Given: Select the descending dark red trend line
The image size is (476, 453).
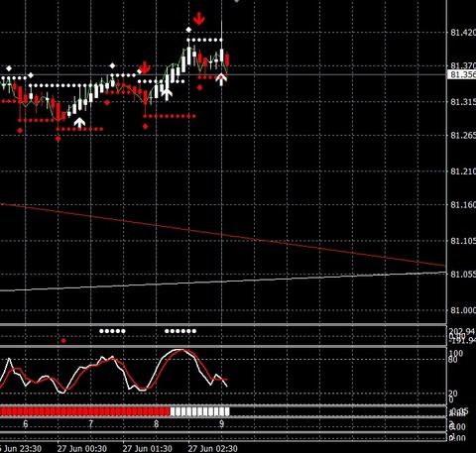Looking at the screenshot, I should [x=223, y=235].
